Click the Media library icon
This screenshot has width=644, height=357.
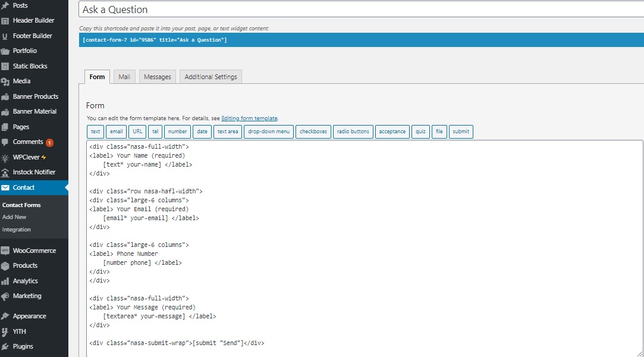pos(5,82)
